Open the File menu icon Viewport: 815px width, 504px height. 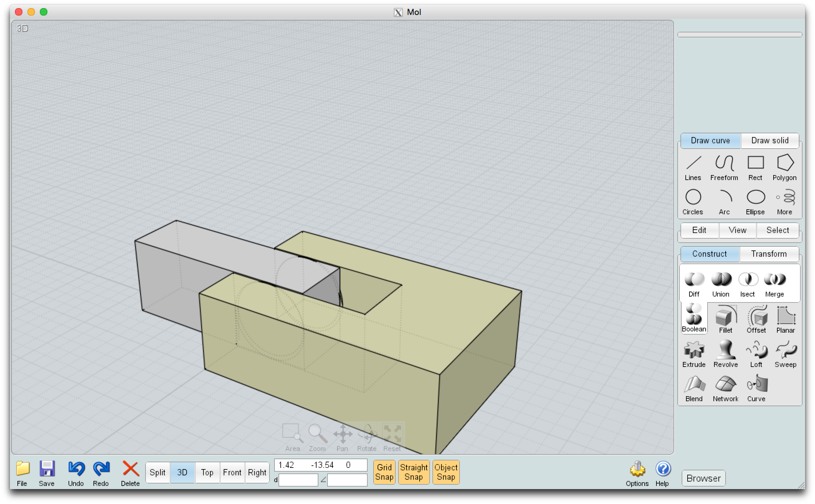click(x=22, y=474)
